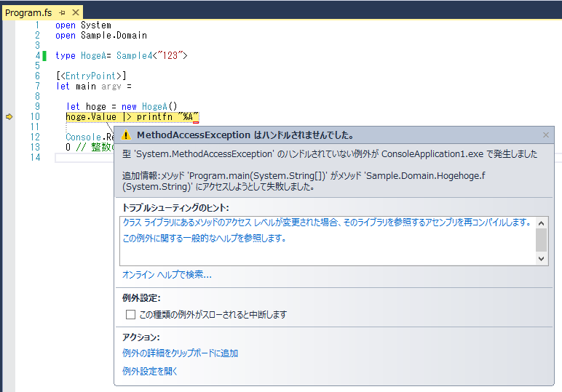Click the [<EntryPoint>] attribute
Screen dimensions: 562x392
91,76
